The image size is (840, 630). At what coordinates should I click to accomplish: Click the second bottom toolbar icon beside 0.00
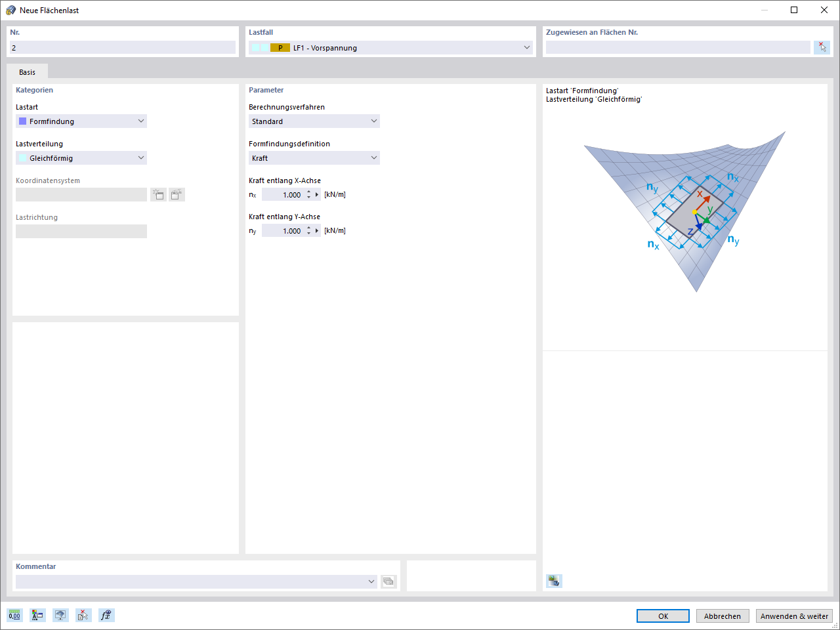(37, 615)
